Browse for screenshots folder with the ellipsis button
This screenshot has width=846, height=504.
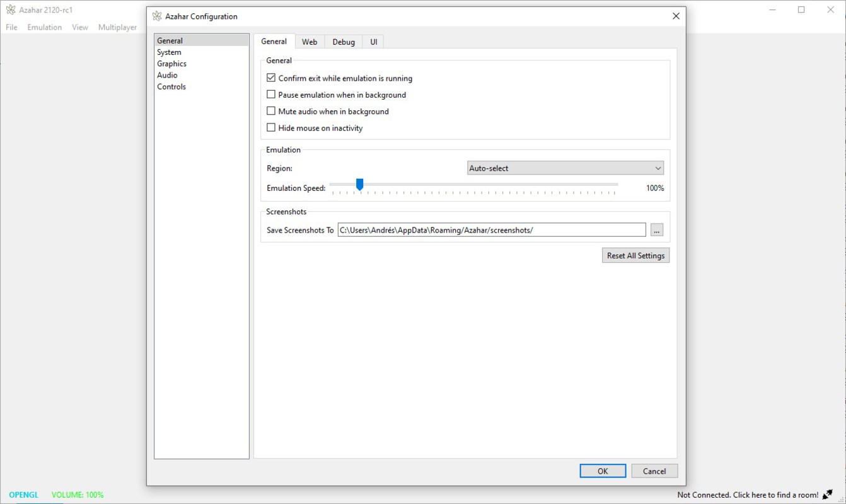click(x=657, y=230)
